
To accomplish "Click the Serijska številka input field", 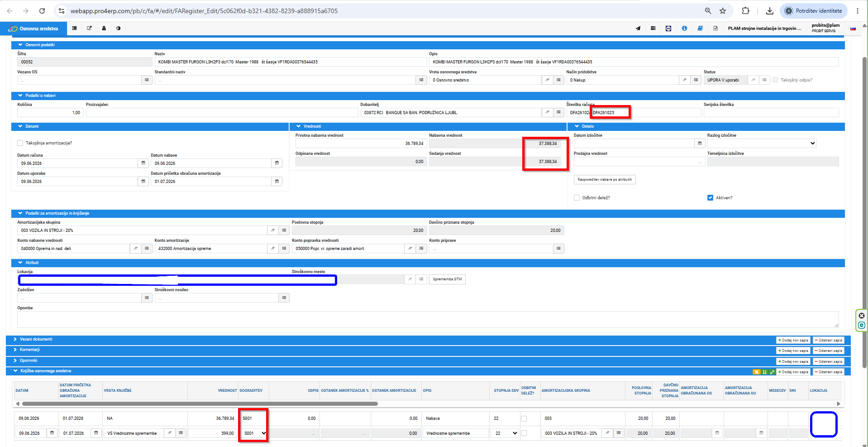I will tap(771, 112).
